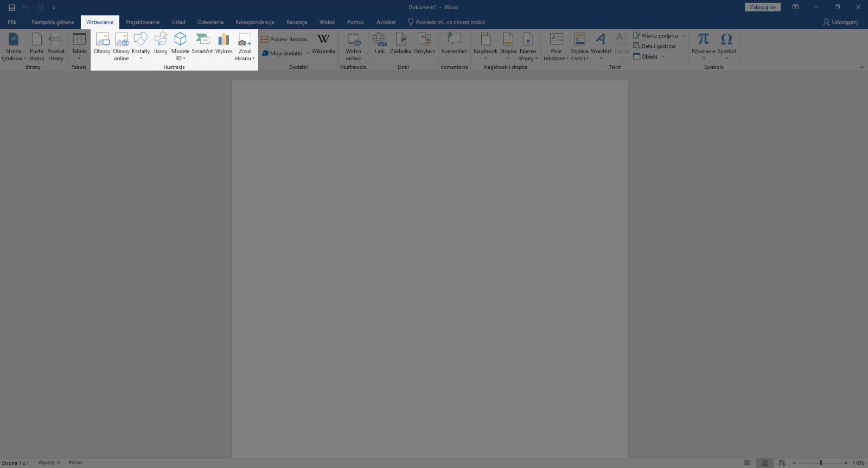Insert an Odsyłacz cross-reference
Viewport: 868px width, 468px height.
[x=424, y=43]
